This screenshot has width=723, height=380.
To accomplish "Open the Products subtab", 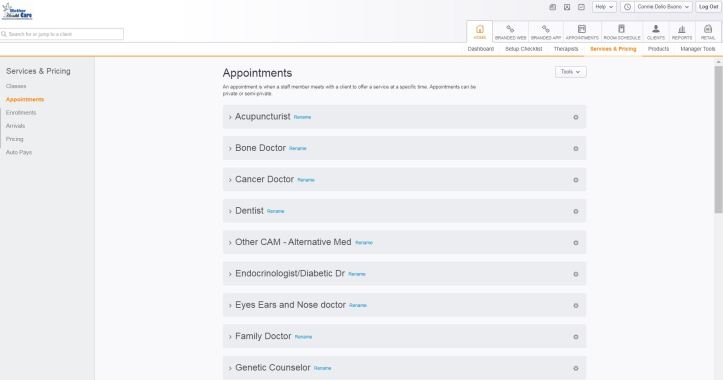I will [658, 49].
